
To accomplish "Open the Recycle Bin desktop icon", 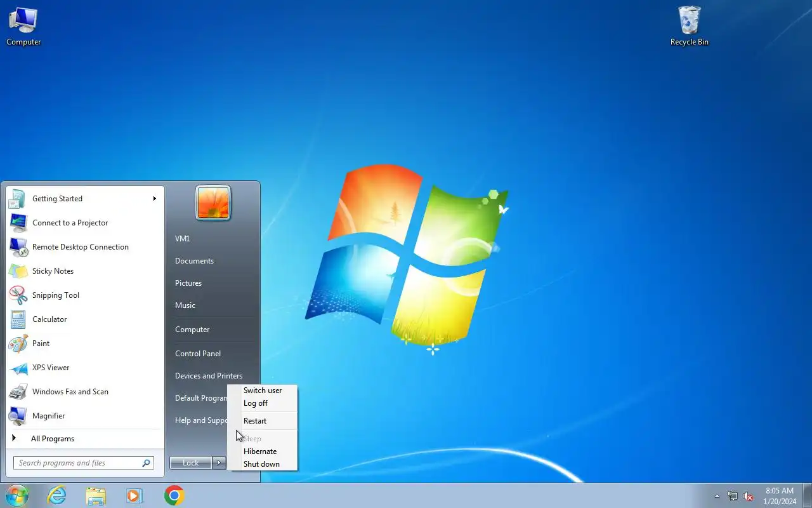I will 690,27.
